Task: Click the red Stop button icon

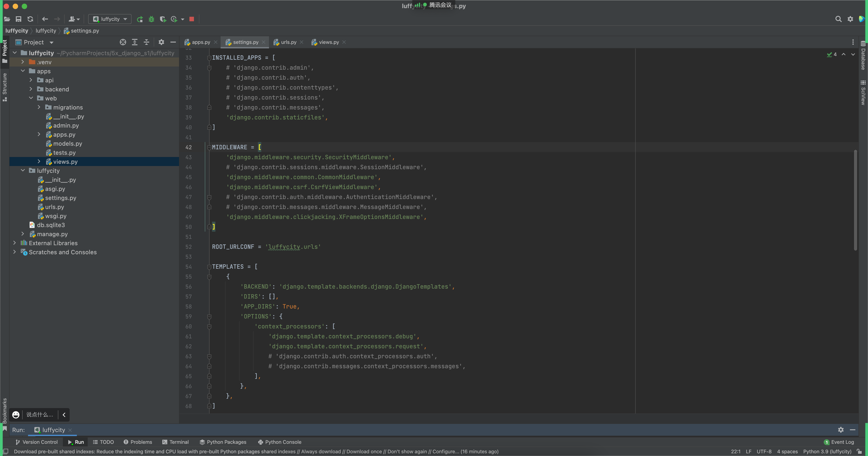Action: click(x=192, y=19)
